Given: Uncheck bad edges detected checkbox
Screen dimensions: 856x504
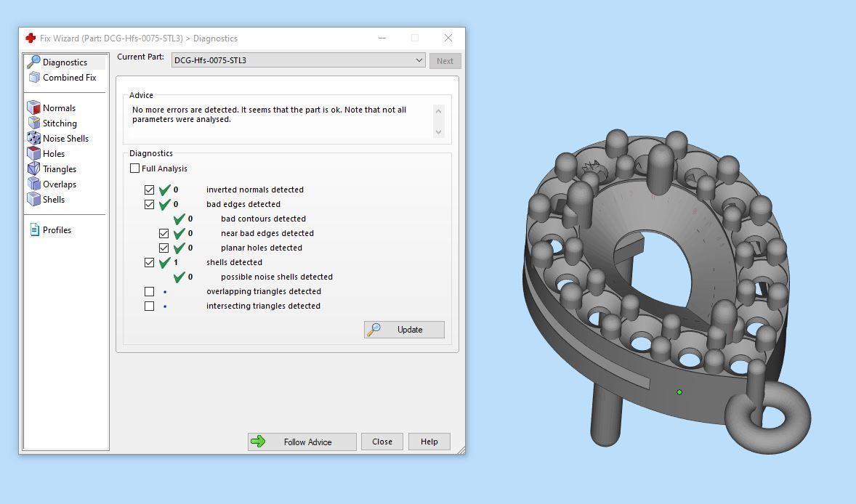Looking at the screenshot, I should pos(149,205).
